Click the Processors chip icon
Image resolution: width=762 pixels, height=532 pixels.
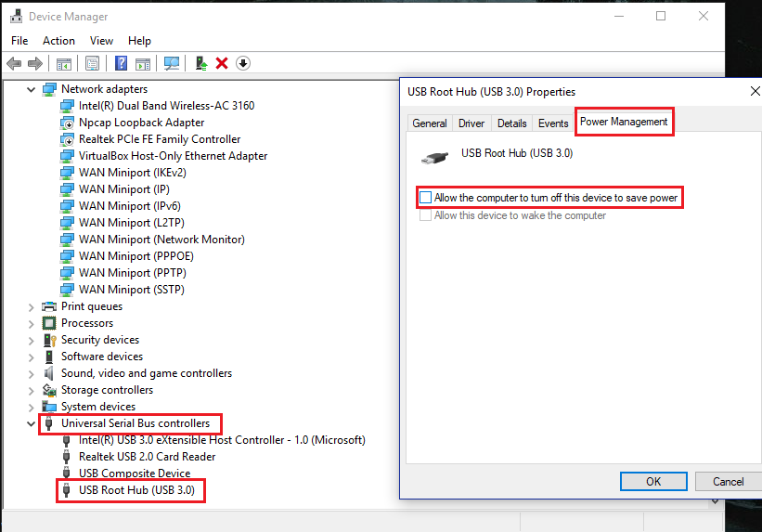[49, 323]
